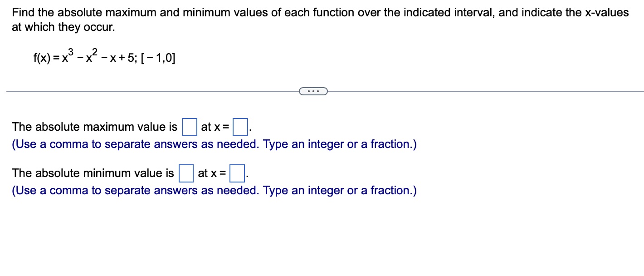Click the absolute minimum value answer box

(186, 173)
